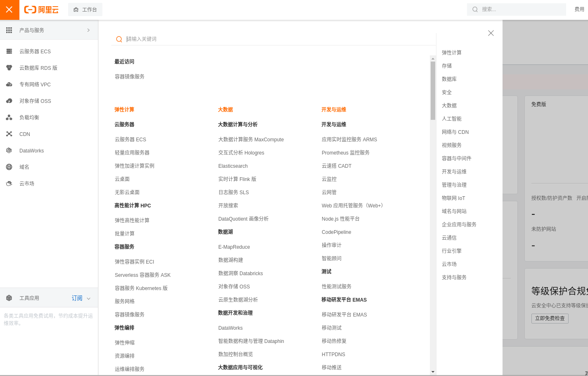
Task: Open 大数据计算服务 MaxCompute link
Action: coord(251,139)
